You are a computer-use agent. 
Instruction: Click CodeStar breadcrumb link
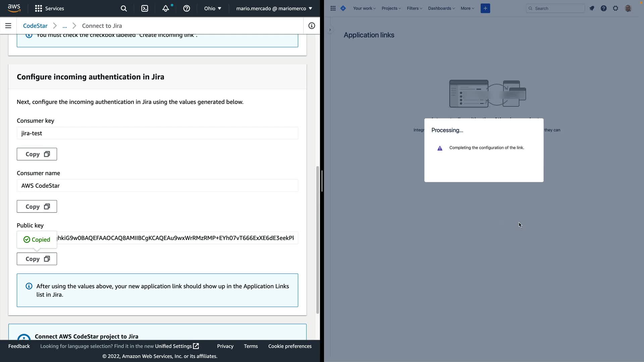pos(35,26)
